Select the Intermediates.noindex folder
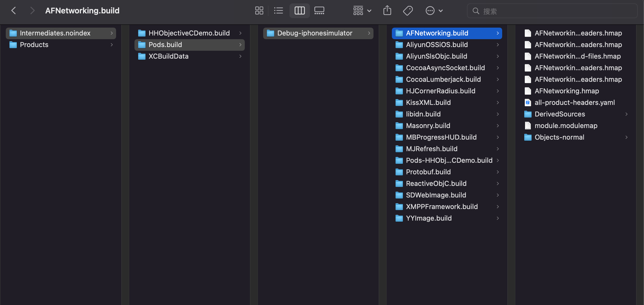Screen dimensions: 644x305 [61, 33]
